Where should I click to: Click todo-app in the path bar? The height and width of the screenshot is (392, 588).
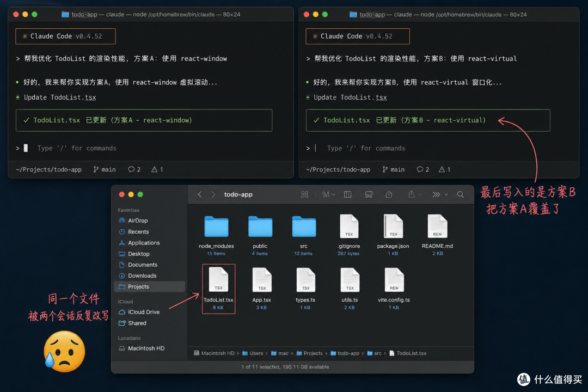coord(345,353)
